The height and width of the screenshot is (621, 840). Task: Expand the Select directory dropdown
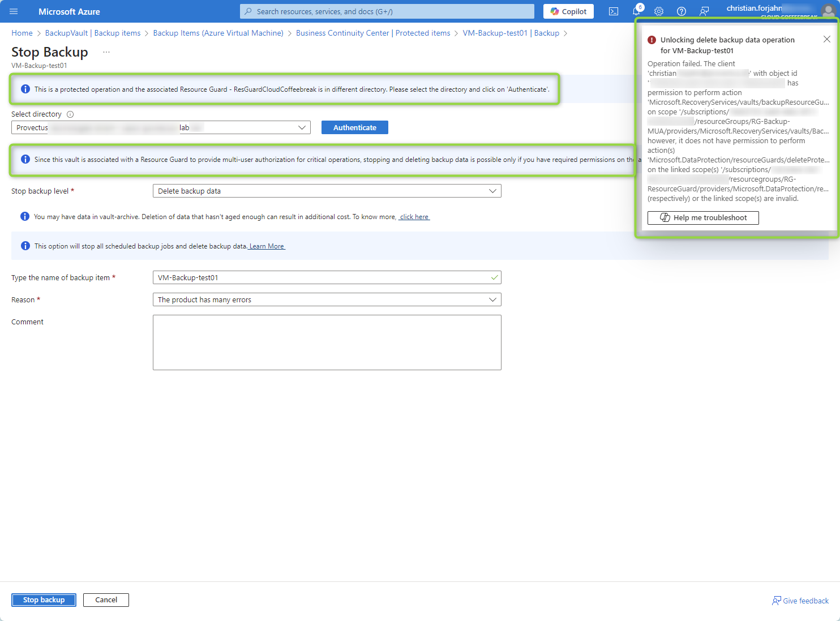pyautogui.click(x=161, y=127)
